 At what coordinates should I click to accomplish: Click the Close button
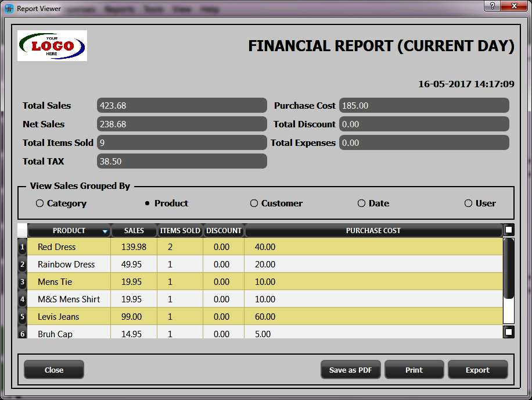coord(53,369)
